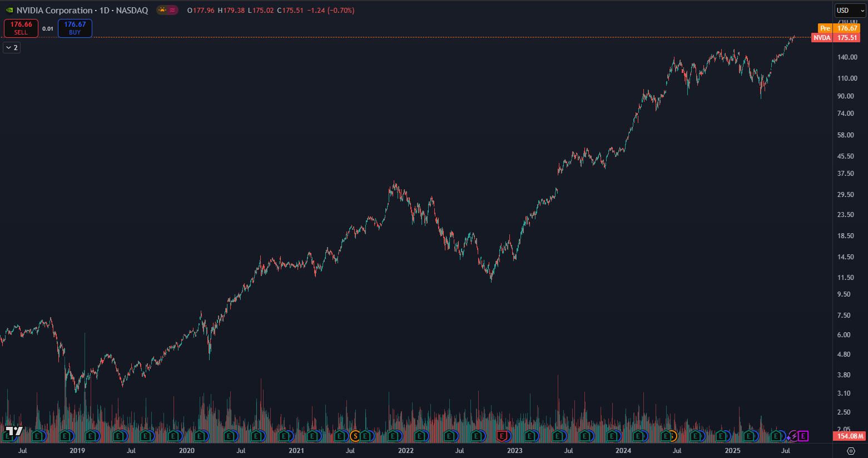The height and width of the screenshot is (458, 868).
Task: Open the USD currency dropdown
Action: pos(851,11)
